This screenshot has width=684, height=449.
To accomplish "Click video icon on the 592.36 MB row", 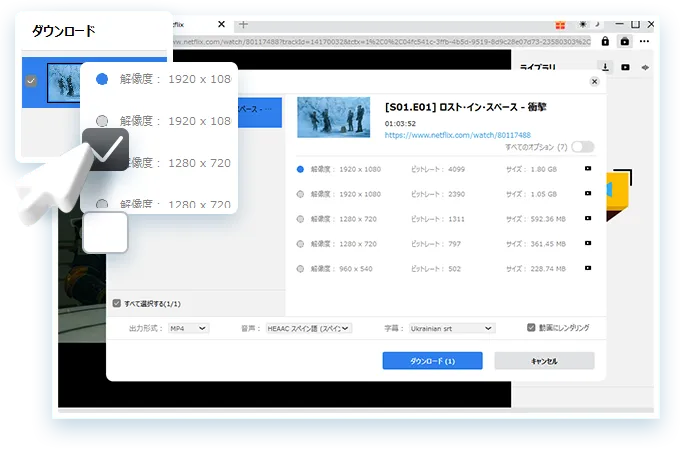I will 588,218.
